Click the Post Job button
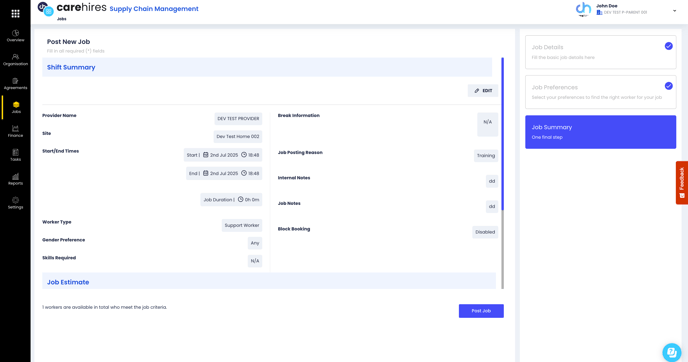Viewport: 688px width, 362px height. pos(481,311)
